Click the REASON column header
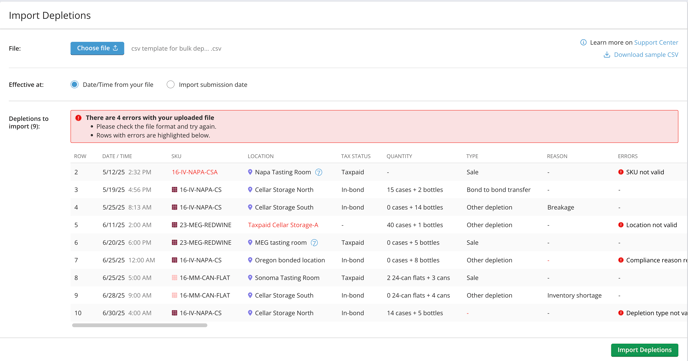The image size is (688, 361). [x=557, y=156]
